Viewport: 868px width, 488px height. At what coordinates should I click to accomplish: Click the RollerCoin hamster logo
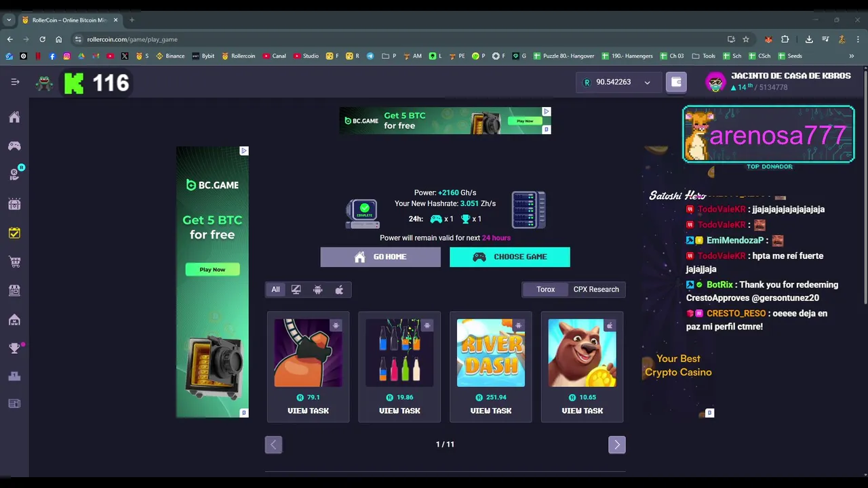44,83
